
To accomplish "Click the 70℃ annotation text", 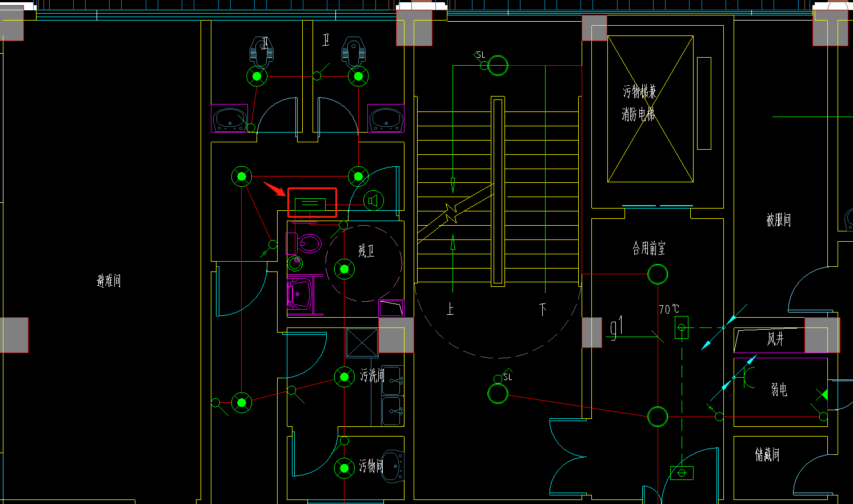I will tap(669, 309).
